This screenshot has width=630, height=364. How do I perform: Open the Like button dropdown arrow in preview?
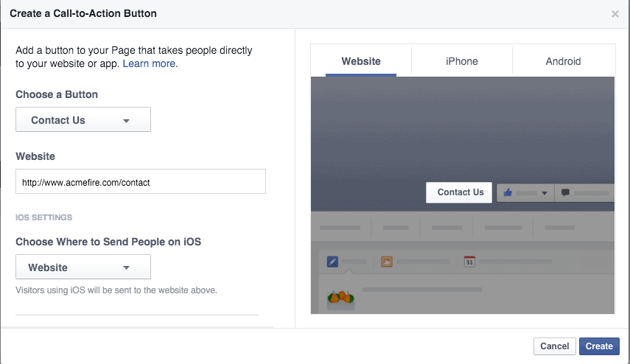point(545,193)
